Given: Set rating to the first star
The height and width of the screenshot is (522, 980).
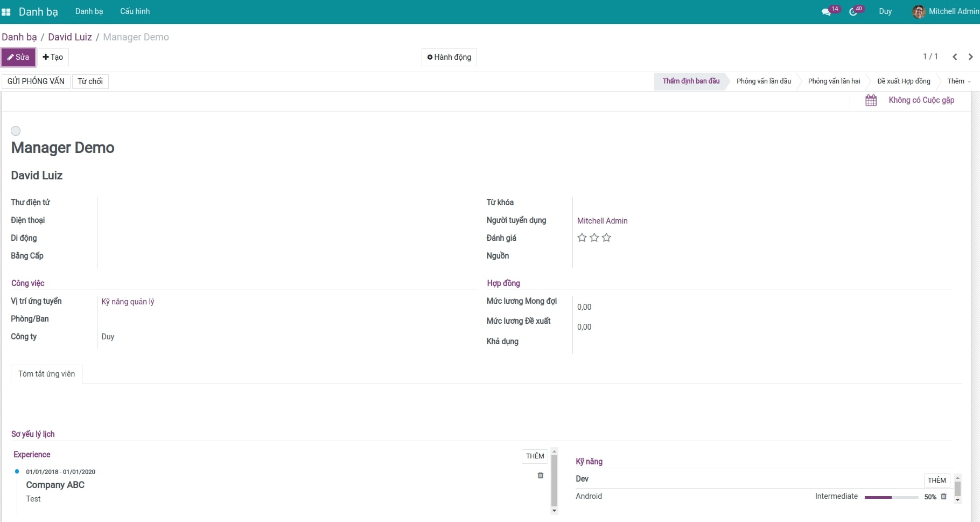Looking at the screenshot, I should pyautogui.click(x=582, y=238).
